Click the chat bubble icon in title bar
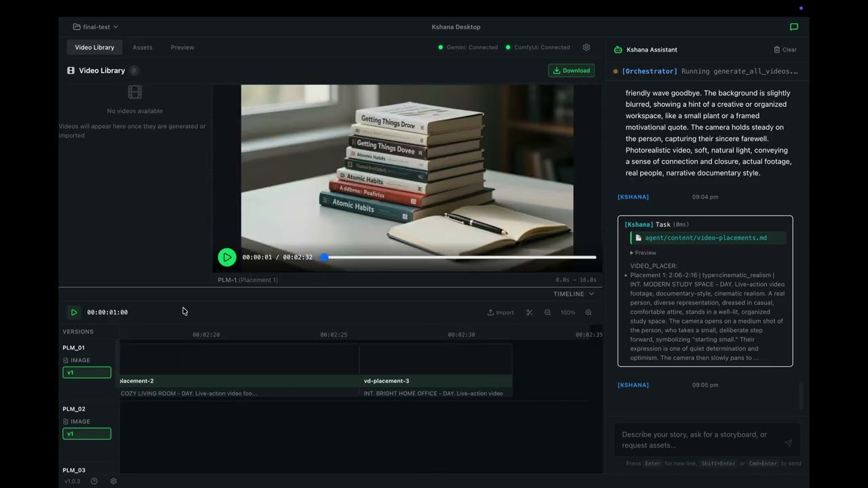This screenshot has height=488, width=868. pos(793,27)
